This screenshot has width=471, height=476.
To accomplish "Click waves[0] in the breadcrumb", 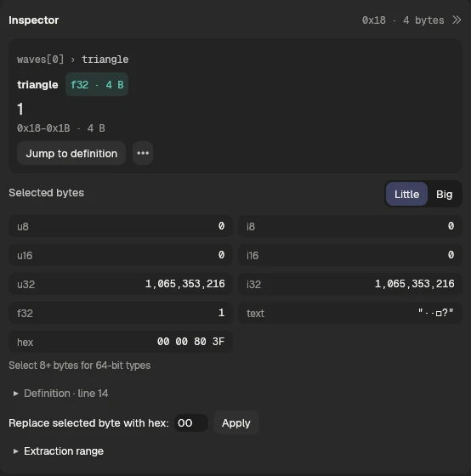I will coord(41,59).
